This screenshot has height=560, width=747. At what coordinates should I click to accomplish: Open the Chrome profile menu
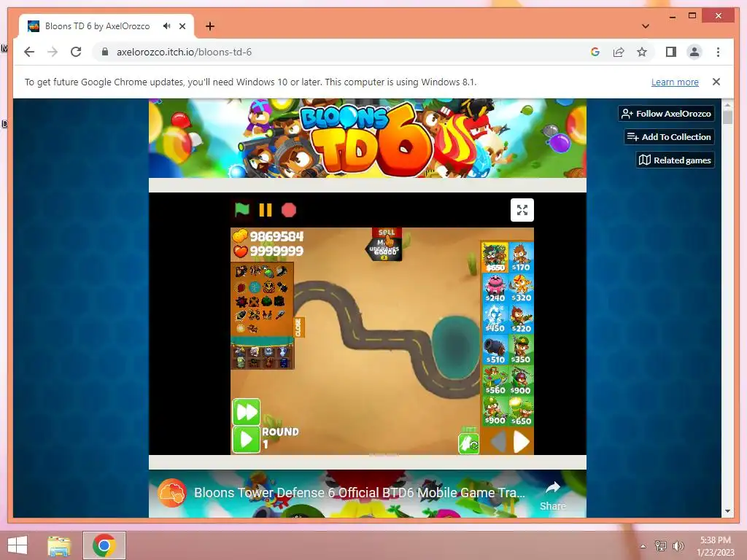pyautogui.click(x=694, y=52)
